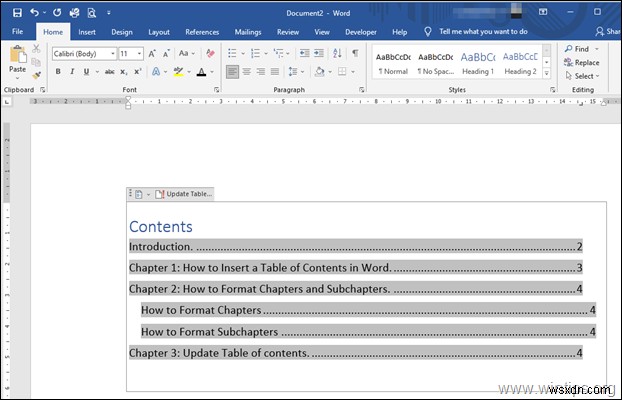Decrease paragraph indent

tap(304, 53)
